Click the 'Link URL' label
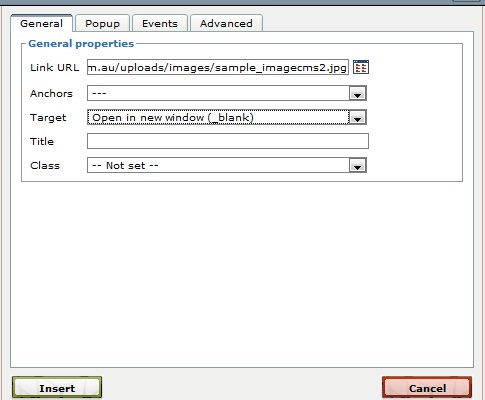This screenshot has height=400, width=485. [x=55, y=67]
